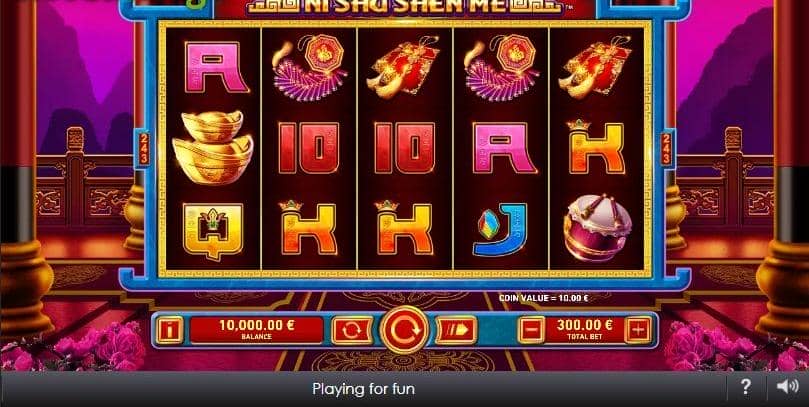Enable autoplay with the looping arrows button

(x=352, y=330)
